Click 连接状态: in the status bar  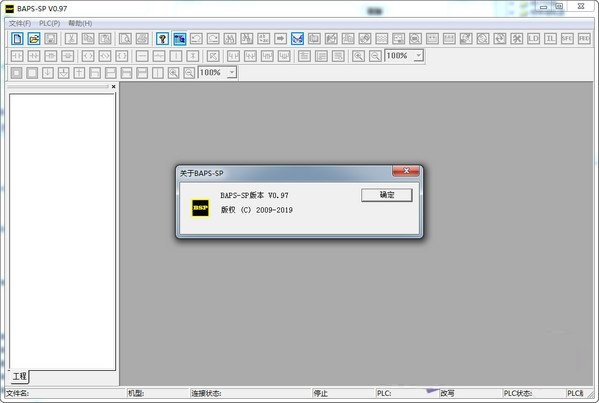click(x=206, y=393)
